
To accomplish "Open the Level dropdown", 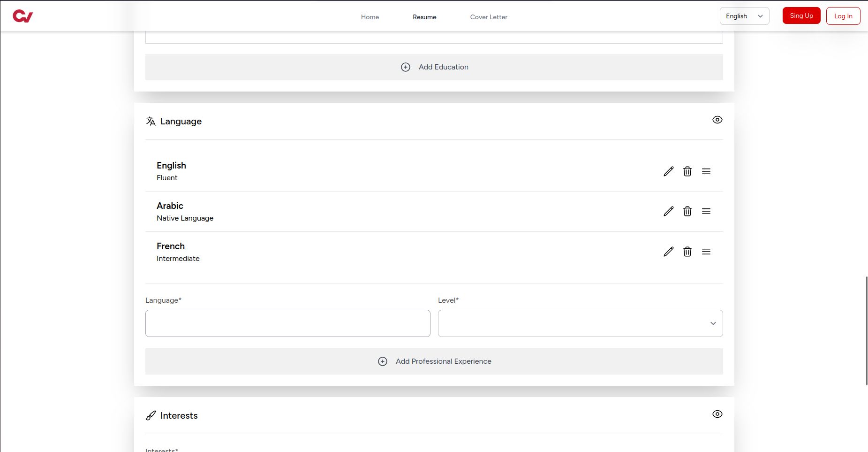I will [x=580, y=323].
